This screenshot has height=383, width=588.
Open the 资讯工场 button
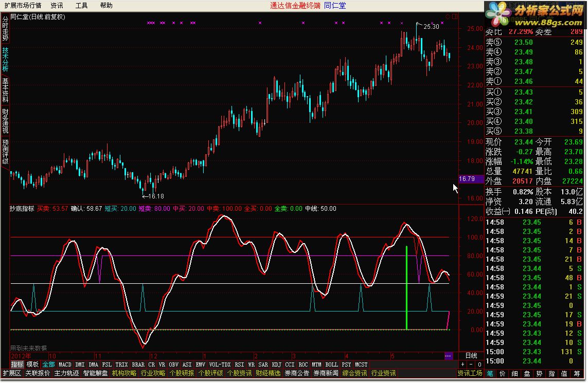[x=470, y=373]
